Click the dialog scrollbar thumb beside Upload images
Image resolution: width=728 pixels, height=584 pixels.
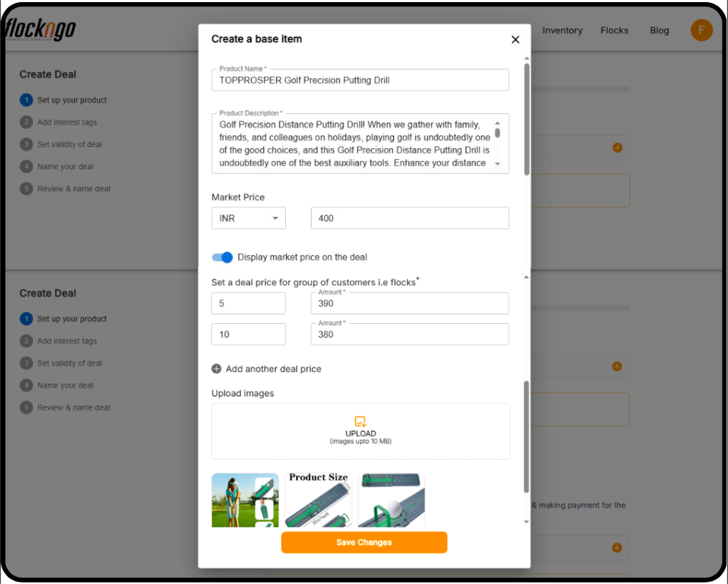(526, 437)
